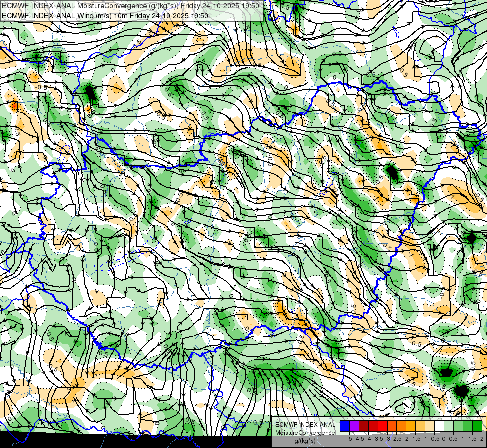Click the 'g/(kg*s)' unit label in legend

(x=305, y=441)
